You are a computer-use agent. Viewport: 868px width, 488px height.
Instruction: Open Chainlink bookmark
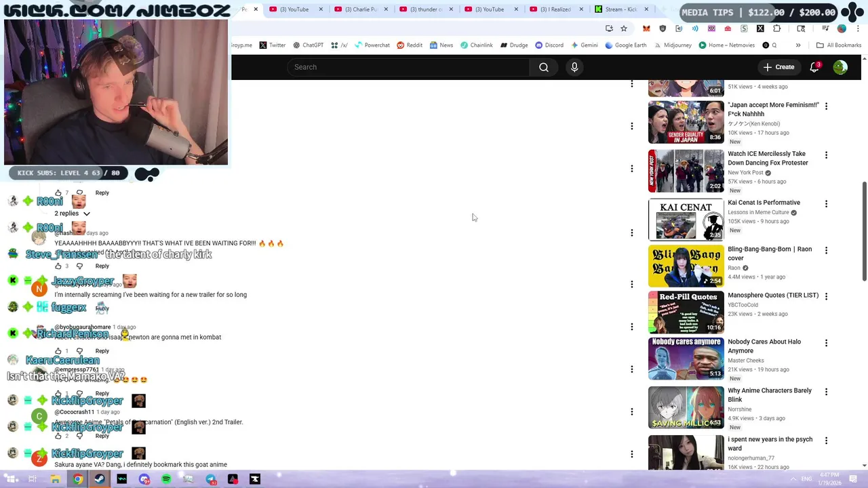(476, 45)
